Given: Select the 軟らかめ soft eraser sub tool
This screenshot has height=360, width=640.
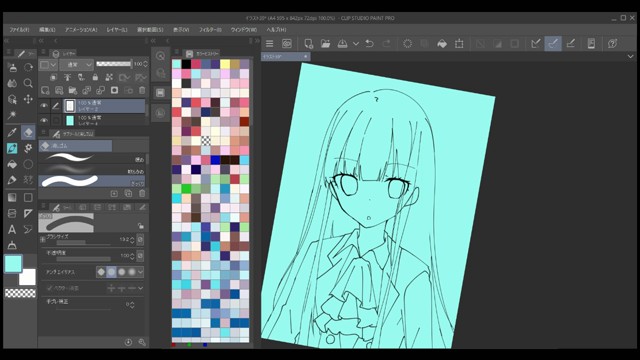Looking at the screenshot, I should pyautogui.click(x=92, y=169).
